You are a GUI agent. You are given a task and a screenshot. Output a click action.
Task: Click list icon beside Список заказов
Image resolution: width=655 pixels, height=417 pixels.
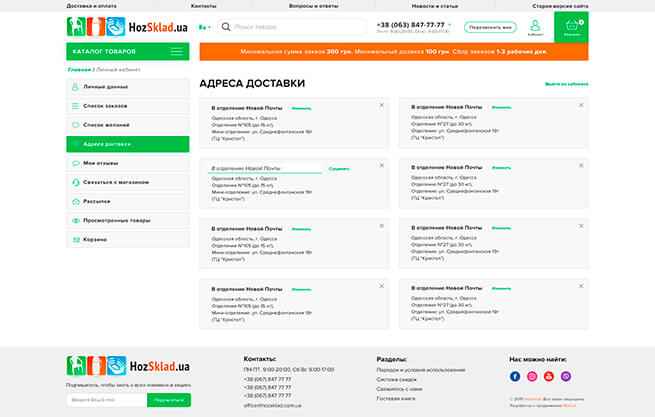pos(75,106)
